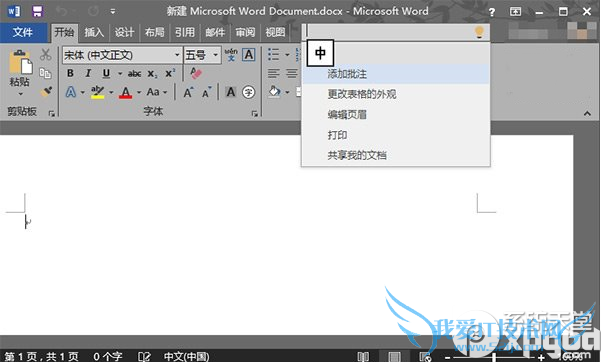
Task: Toggle Italic formatting
Action: tap(88, 73)
